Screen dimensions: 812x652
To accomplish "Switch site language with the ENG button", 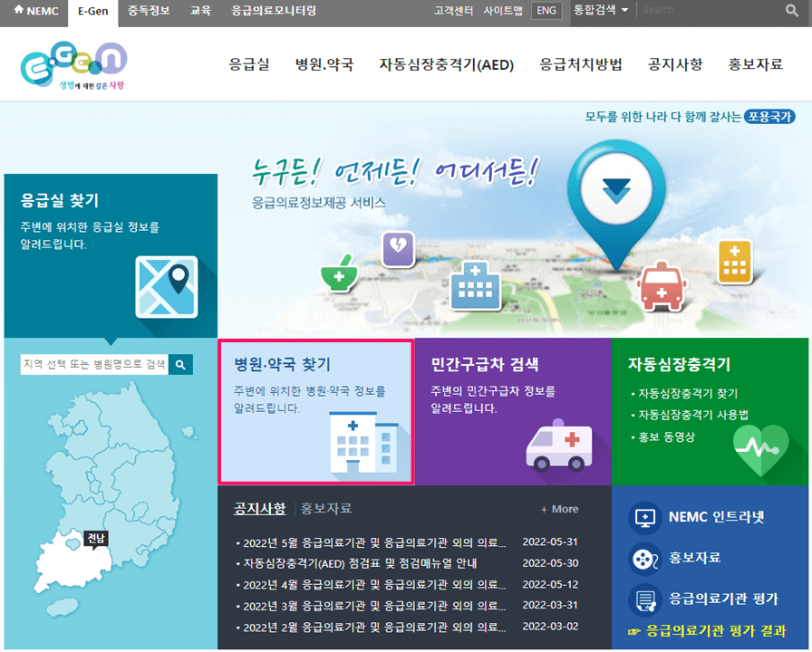I will (x=546, y=12).
